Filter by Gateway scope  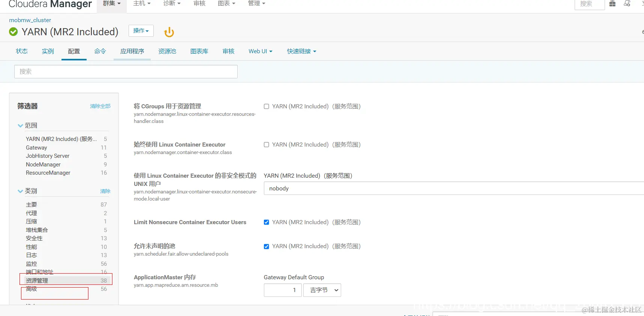click(66, 148)
